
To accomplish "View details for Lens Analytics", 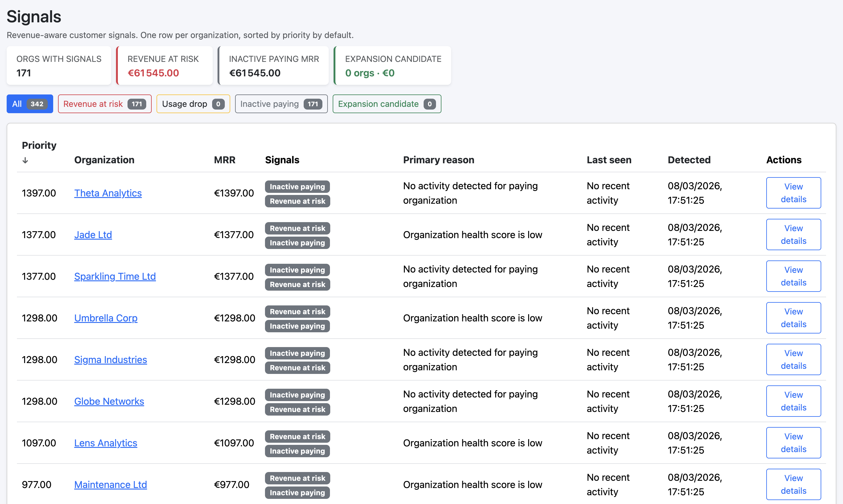I will click(793, 442).
